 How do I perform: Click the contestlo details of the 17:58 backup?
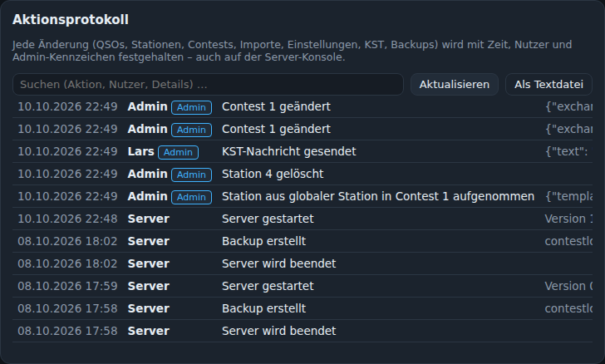[x=568, y=308]
